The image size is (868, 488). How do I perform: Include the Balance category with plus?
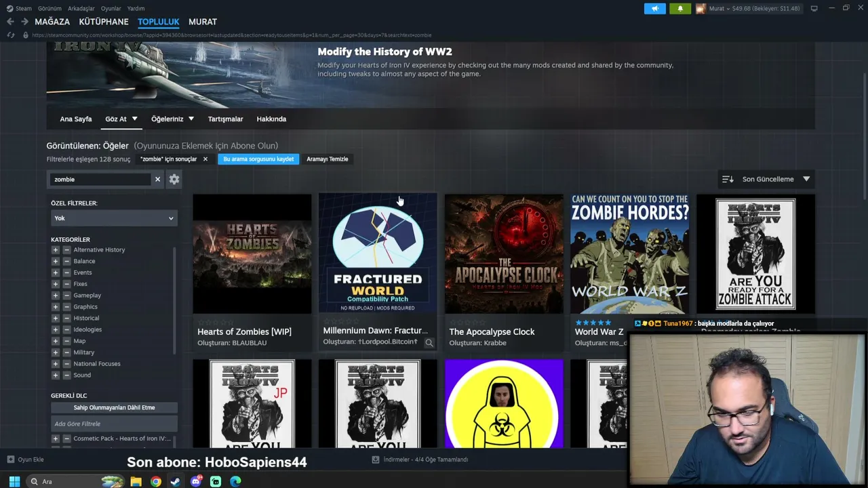(x=56, y=262)
